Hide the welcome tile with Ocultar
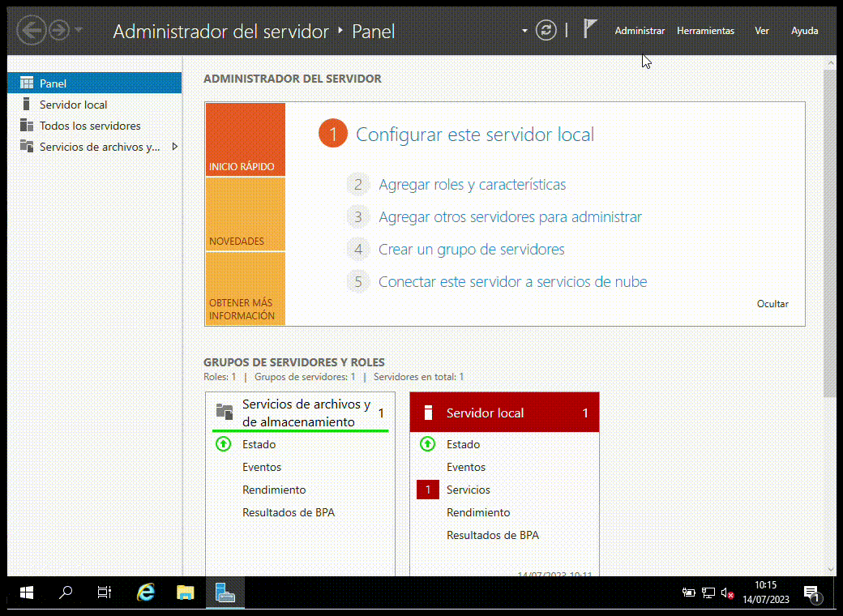 772,304
